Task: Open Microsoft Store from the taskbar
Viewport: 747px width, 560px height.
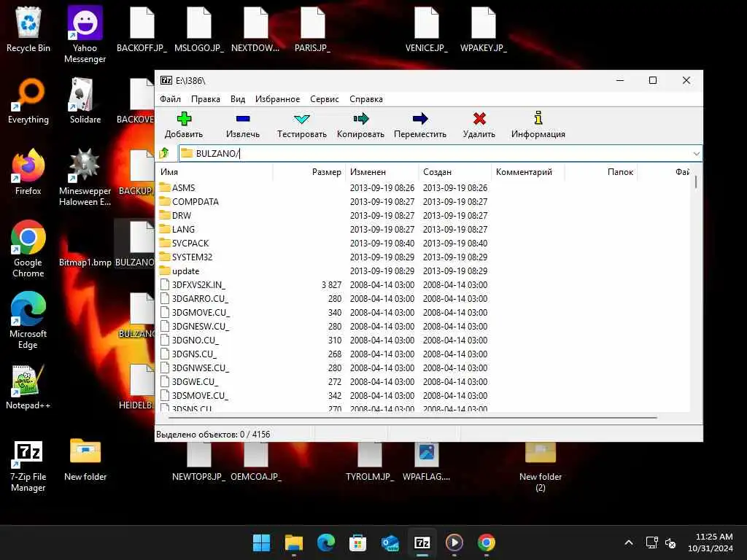Action: (x=357, y=542)
